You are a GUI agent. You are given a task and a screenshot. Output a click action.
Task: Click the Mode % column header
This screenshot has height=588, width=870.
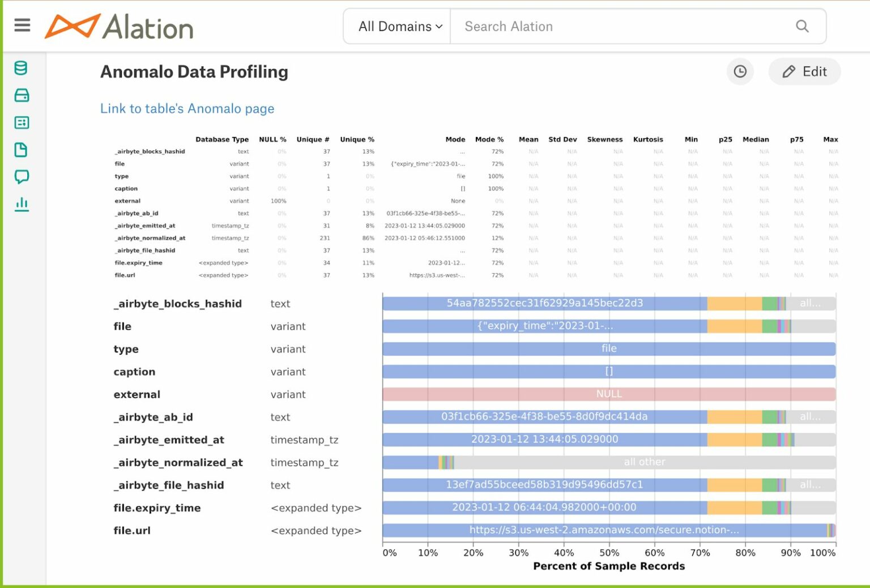(489, 139)
